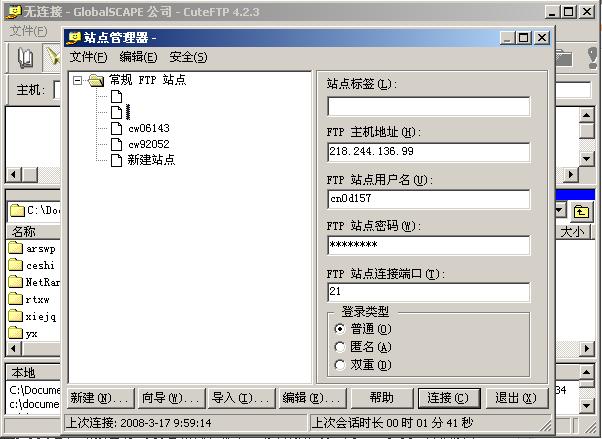Select 双重 login type radio button
The image size is (602, 439).
(x=340, y=364)
